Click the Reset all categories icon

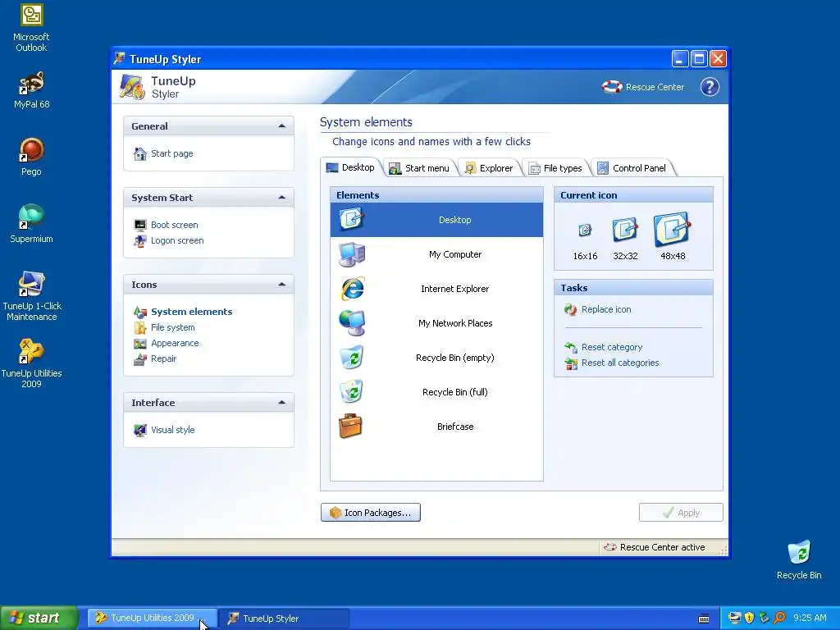coord(571,363)
